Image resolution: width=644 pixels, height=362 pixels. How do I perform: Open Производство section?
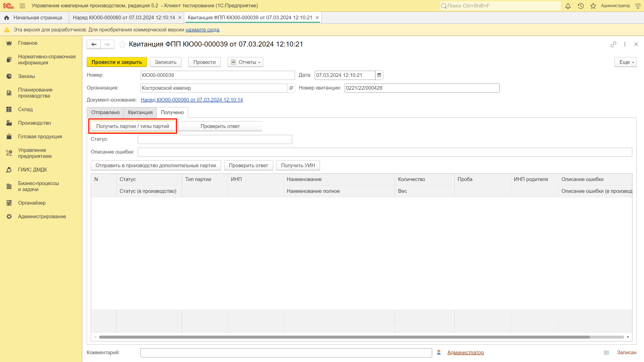(34, 123)
